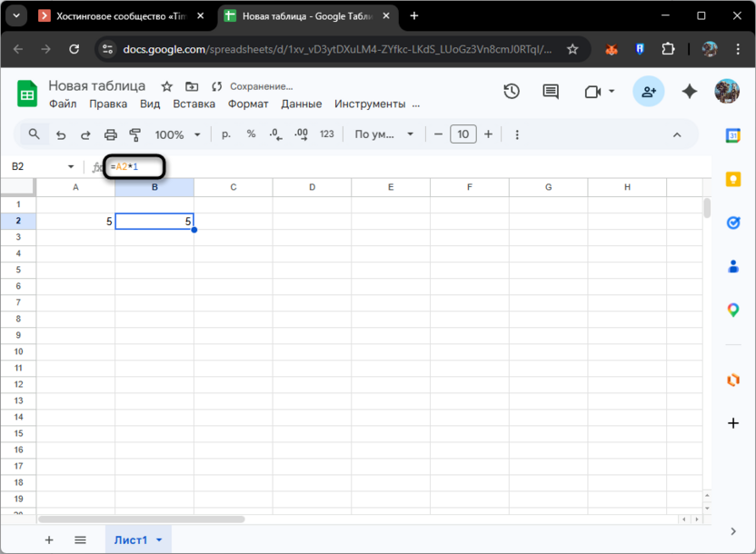Open Contacts side panel

coord(733,266)
